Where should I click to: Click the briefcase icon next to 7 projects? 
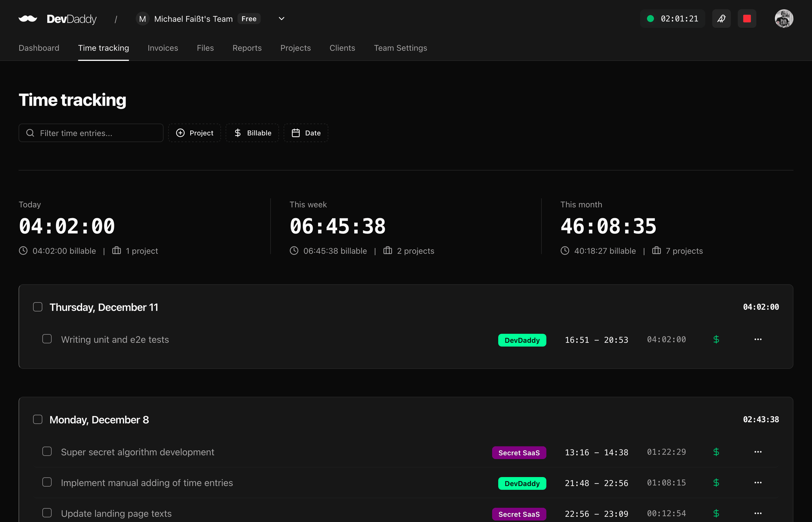click(x=657, y=251)
